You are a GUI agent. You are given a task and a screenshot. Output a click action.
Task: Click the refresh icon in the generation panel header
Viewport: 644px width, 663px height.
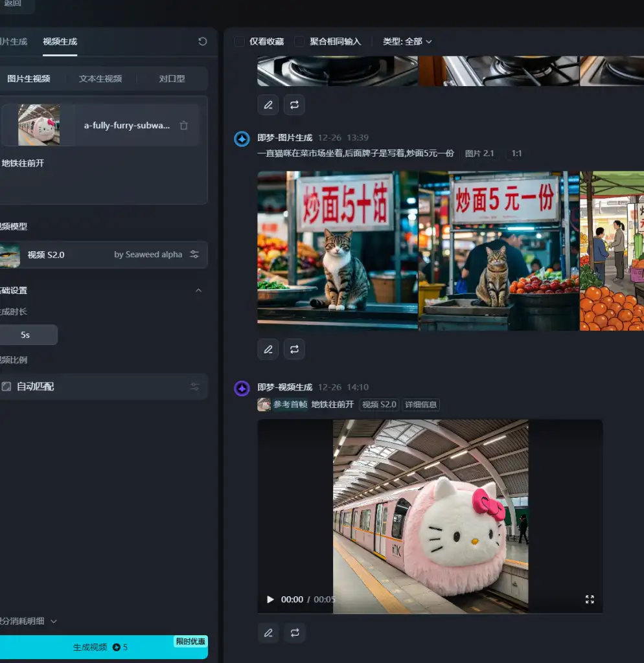point(203,41)
